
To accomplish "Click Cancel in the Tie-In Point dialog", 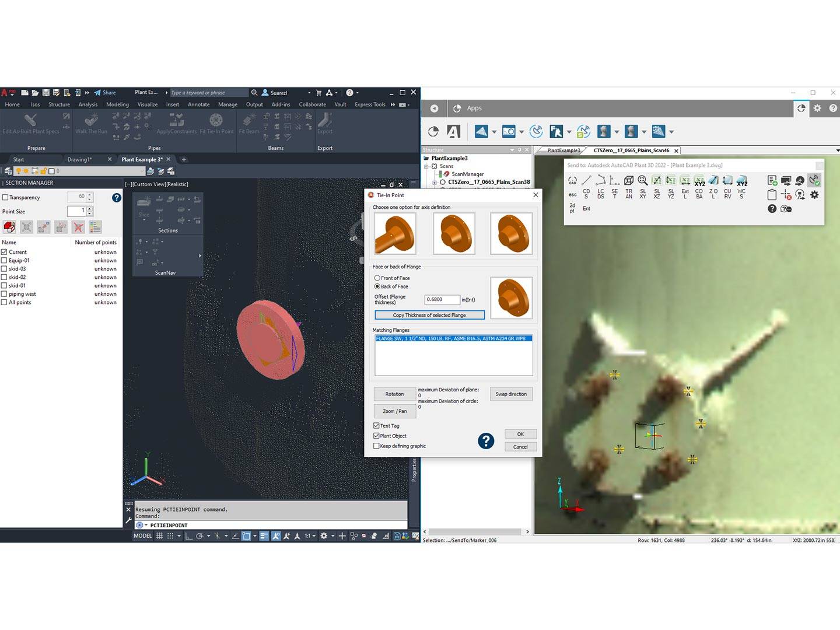I will pos(520,447).
